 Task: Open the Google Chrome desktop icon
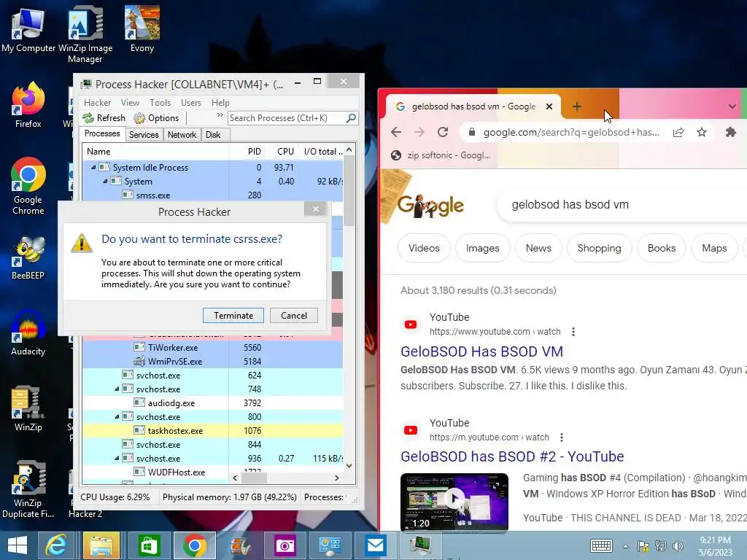point(28,186)
